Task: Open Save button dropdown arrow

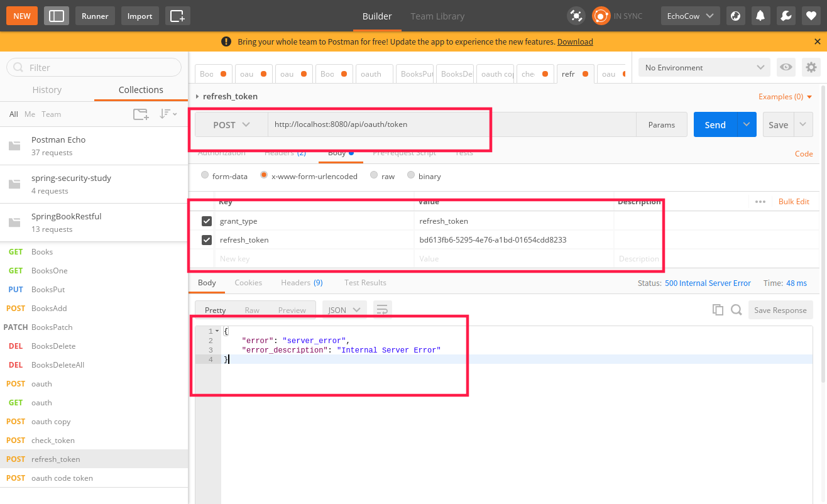Action: coord(803,124)
